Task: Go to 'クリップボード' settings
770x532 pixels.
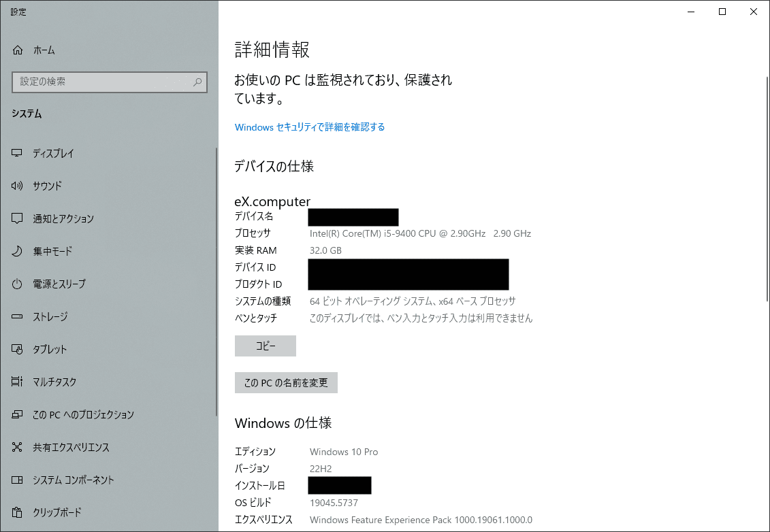Action: click(57, 513)
